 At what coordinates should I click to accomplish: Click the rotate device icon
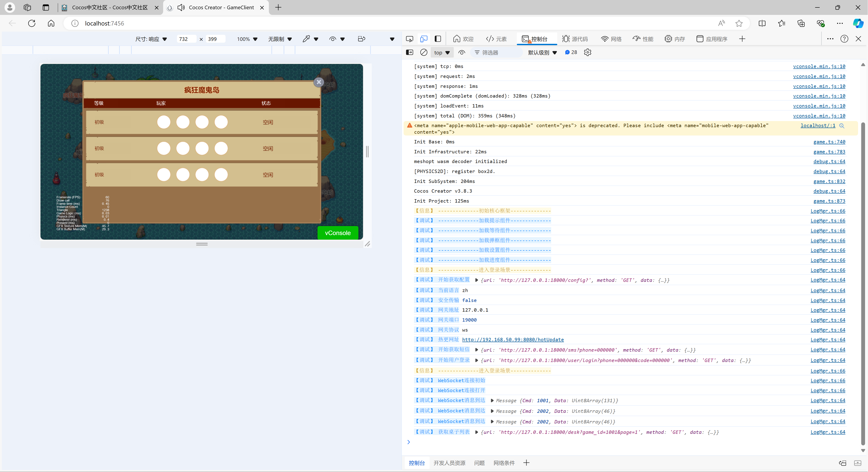pos(361,39)
